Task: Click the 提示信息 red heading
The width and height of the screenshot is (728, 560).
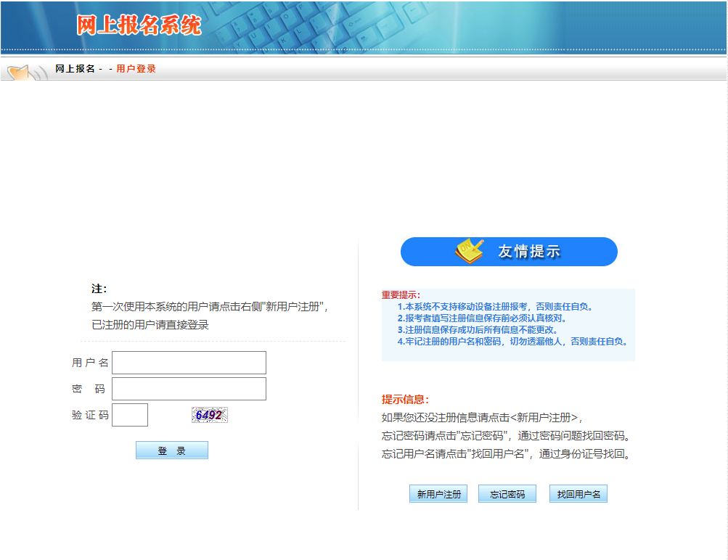Action: (405, 400)
